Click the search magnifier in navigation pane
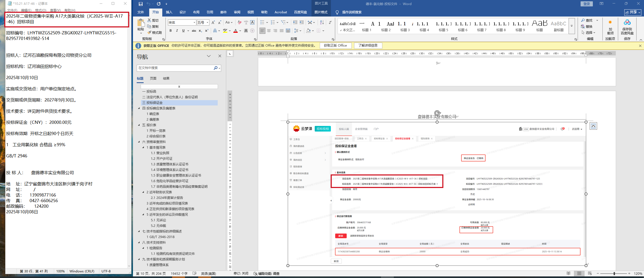644x278 pixels. point(216,68)
